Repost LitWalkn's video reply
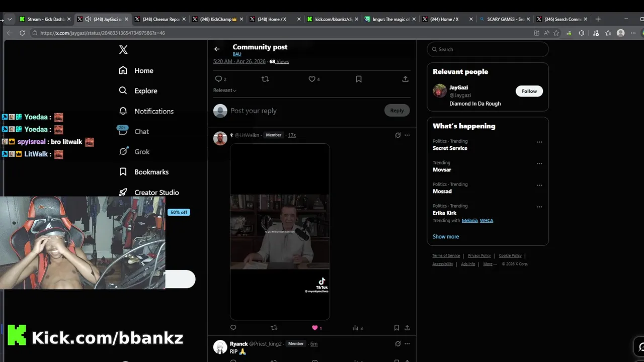This screenshot has height=362, width=644. click(274, 327)
